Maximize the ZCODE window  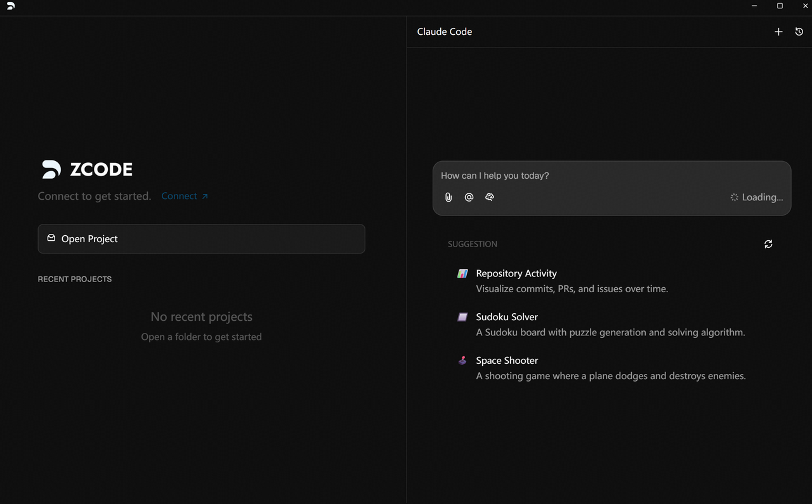(780, 6)
